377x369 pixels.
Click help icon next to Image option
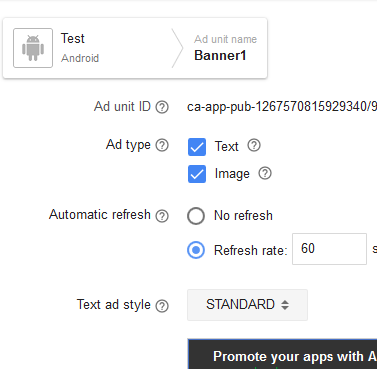tap(265, 173)
